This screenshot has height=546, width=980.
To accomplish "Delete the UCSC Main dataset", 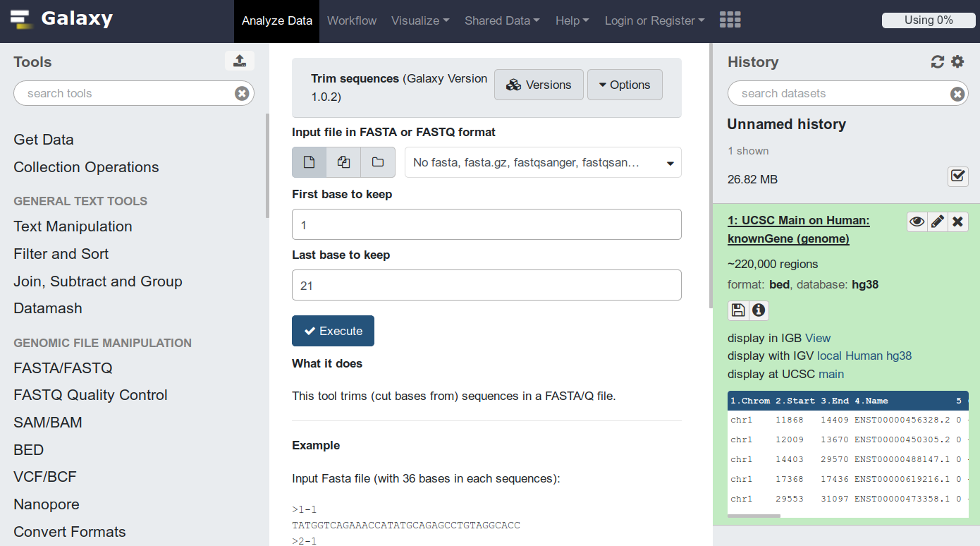I will click(957, 222).
